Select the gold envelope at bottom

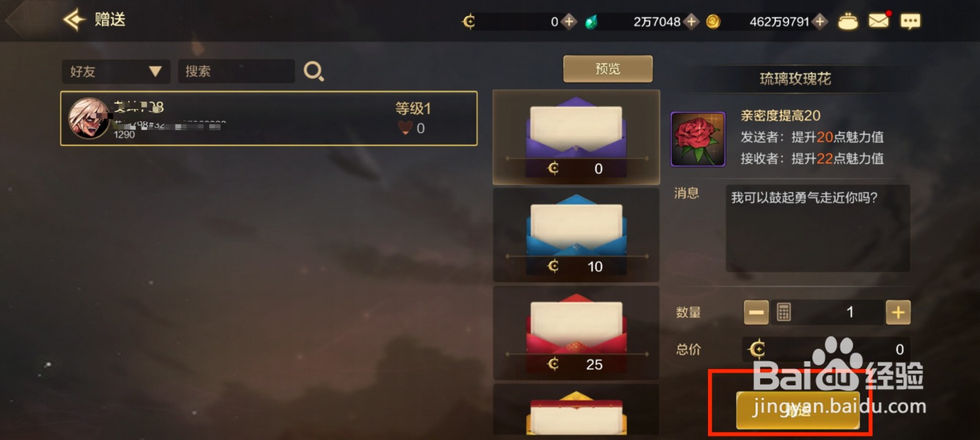tap(576, 410)
